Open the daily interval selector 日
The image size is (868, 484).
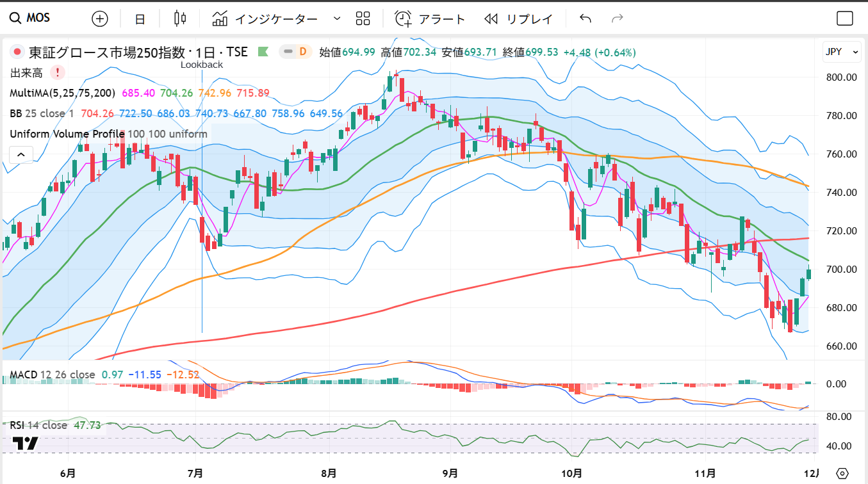[140, 19]
